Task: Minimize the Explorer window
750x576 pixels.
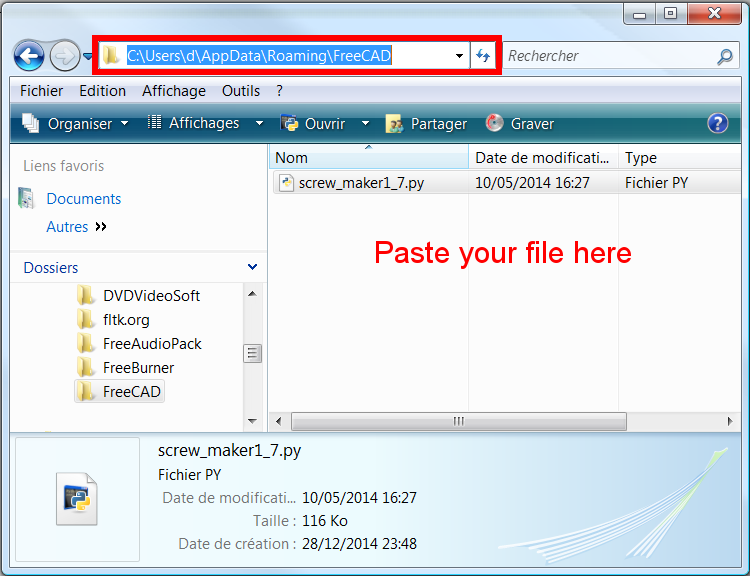Action: pyautogui.click(x=639, y=14)
